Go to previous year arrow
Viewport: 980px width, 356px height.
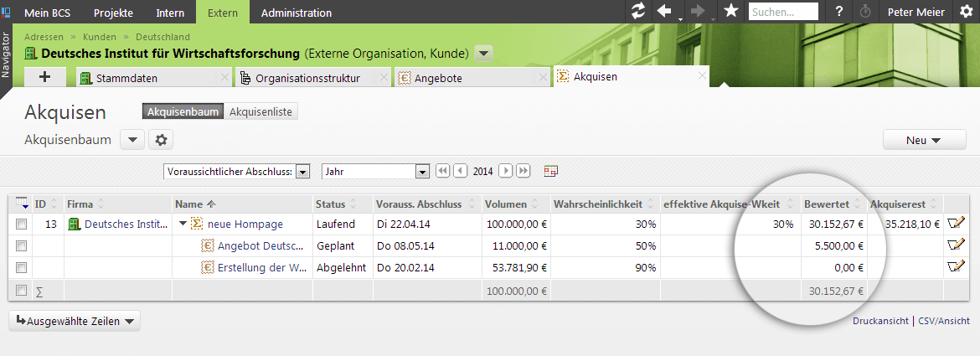[x=460, y=171]
